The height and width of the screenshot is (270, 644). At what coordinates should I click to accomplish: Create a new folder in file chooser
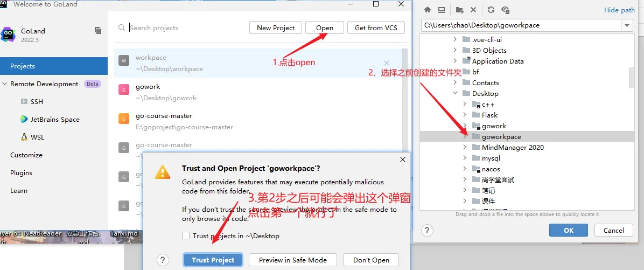click(460, 10)
